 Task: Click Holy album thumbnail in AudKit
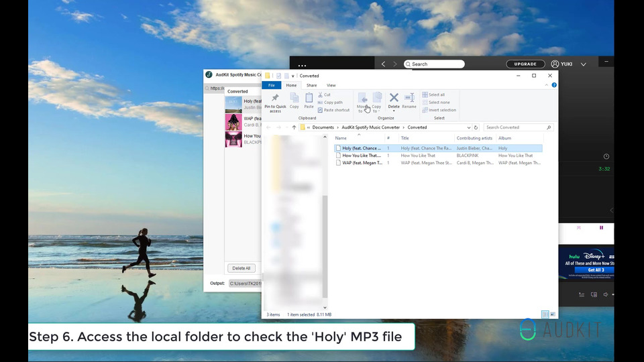click(233, 105)
